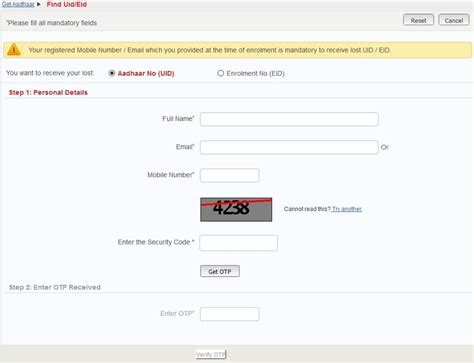
Task: Select the Enrolment No (EID) radio option
Action: pyautogui.click(x=220, y=73)
